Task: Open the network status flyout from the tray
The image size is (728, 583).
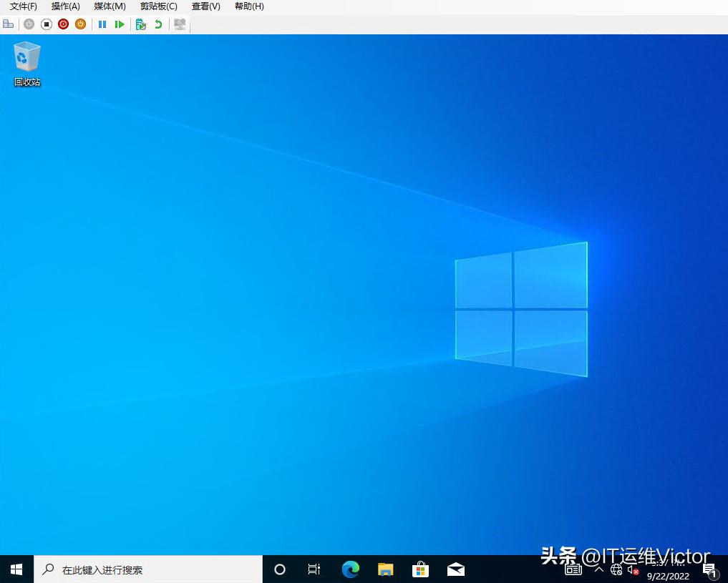Action: [616, 570]
